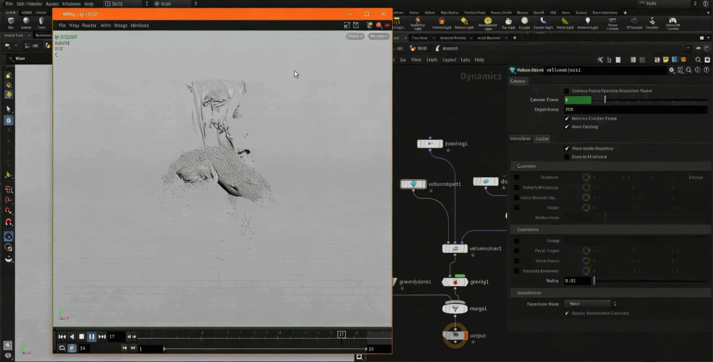Add a GI Light from the shelf
This screenshot has width=713, height=362.
point(524,23)
